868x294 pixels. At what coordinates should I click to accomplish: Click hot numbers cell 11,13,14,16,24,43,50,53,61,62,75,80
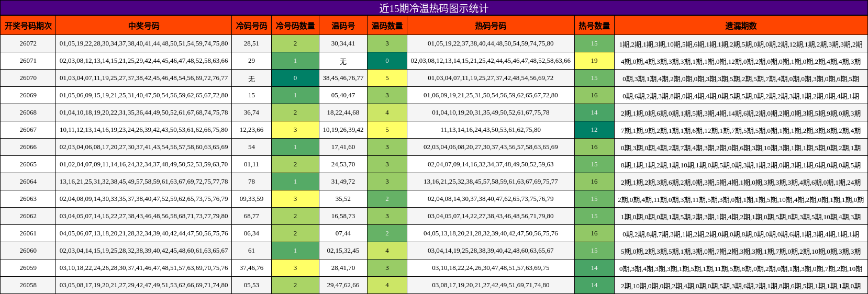[491, 130]
